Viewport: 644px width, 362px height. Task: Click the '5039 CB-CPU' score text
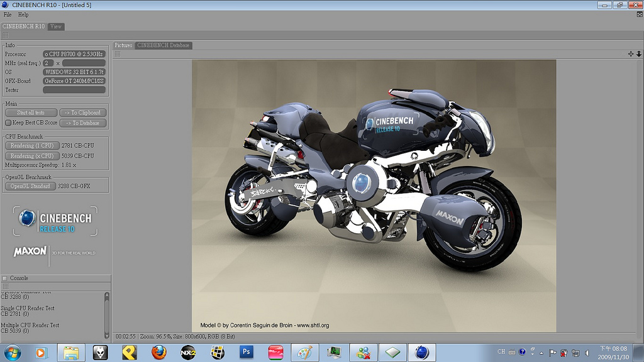(77, 156)
